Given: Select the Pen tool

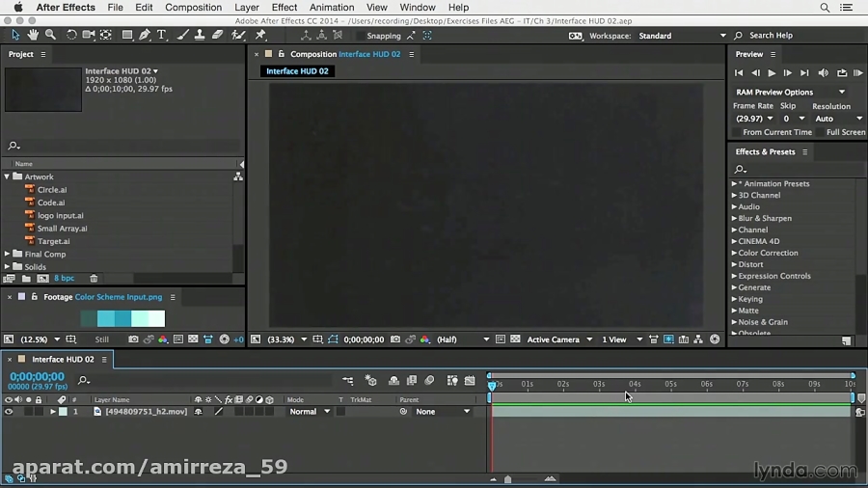Looking at the screenshot, I should (x=145, y=35).
